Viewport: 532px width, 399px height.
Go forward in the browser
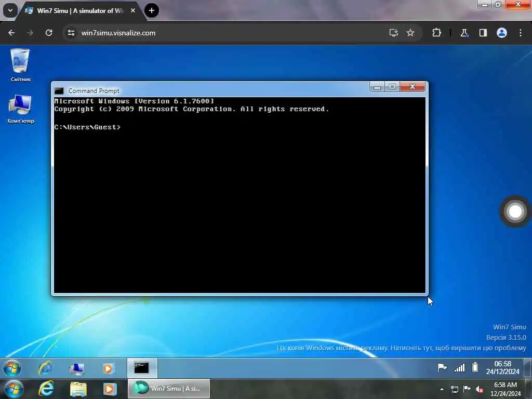pos(30,33)
